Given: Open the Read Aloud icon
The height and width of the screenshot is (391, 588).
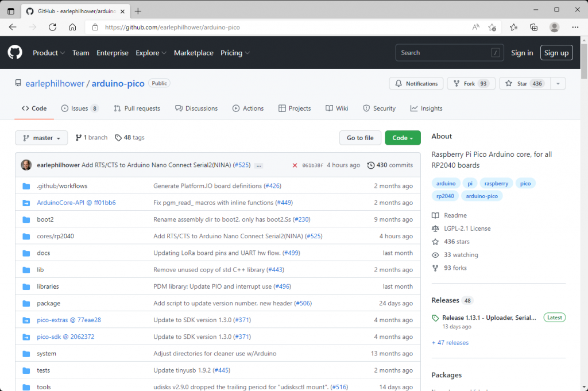Looking at the screenshot, I should coord(476,27).
